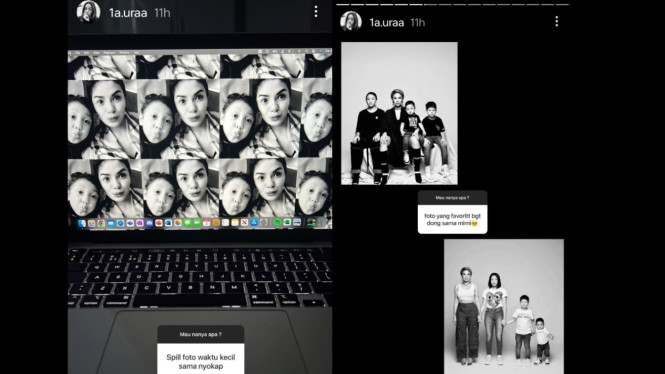Click the '11h' timestamp in the right story
Image resolution: width=665 pixels, height=374 pixels.
(418, 22)
